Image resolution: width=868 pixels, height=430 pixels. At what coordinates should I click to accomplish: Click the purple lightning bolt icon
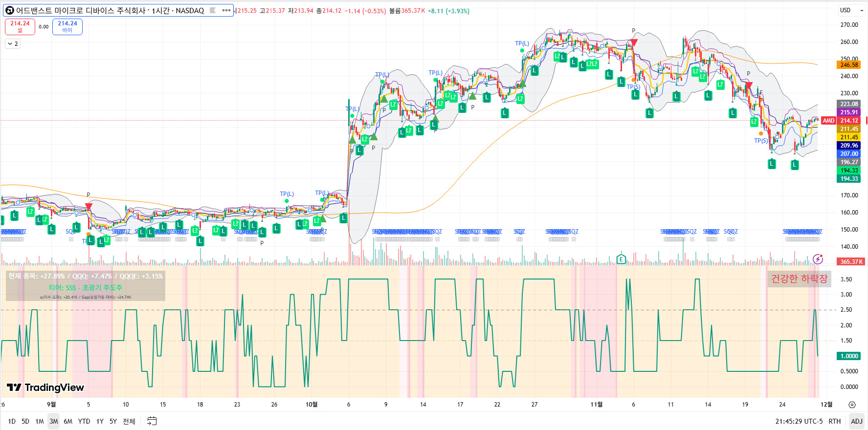818,259
